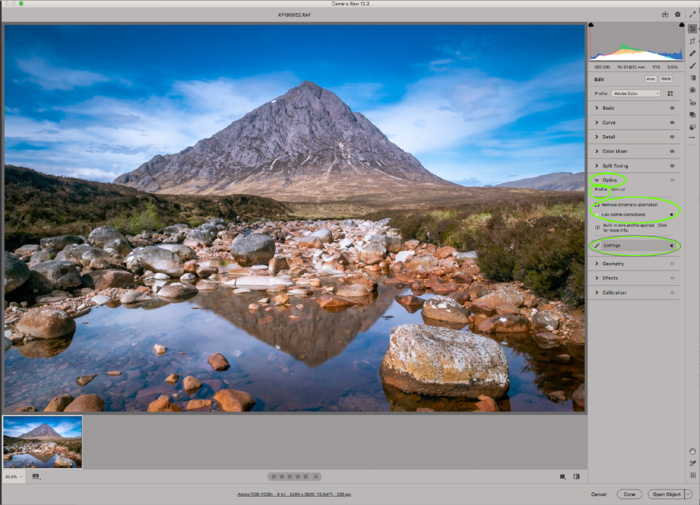Image resolution: width=700 pixels, height=505 pixels.
Task: Toggle the filmstrip icon beside zoom level
Action: [36, 476]
